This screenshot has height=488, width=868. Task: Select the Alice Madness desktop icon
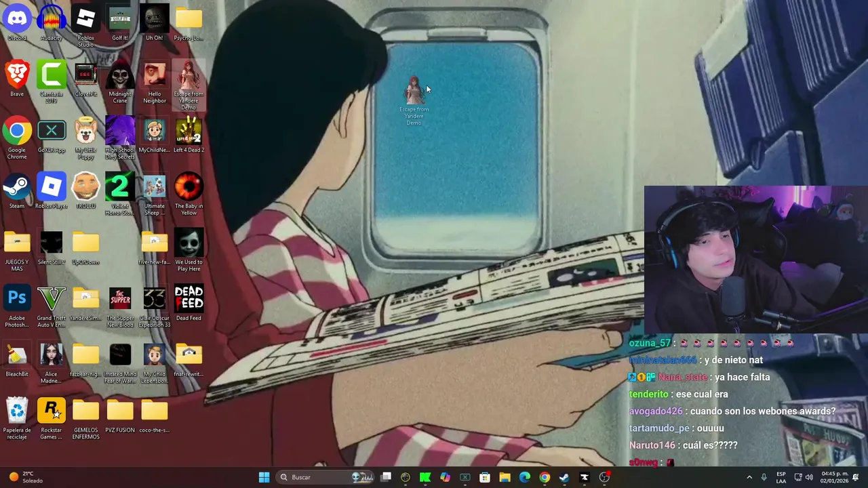[x=52, y=363]
